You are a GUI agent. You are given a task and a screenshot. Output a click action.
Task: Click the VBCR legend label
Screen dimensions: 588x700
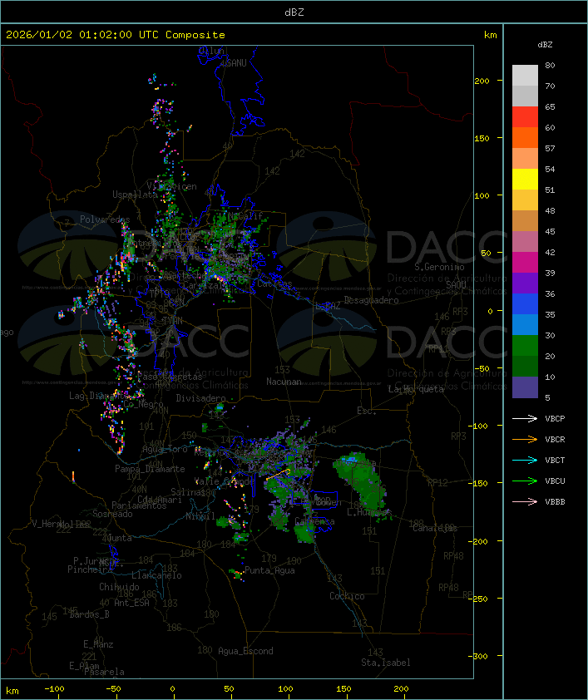(x=555, y=439)
